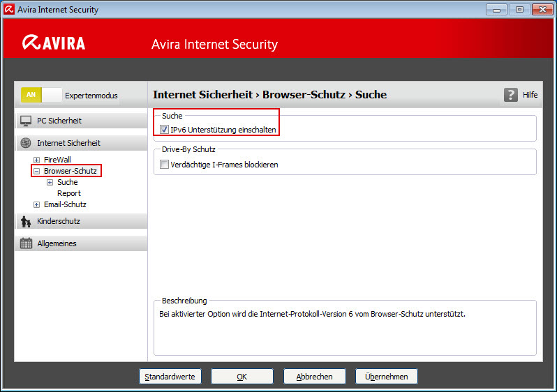Expand the Email-Schutz tree node

[36, 205]
